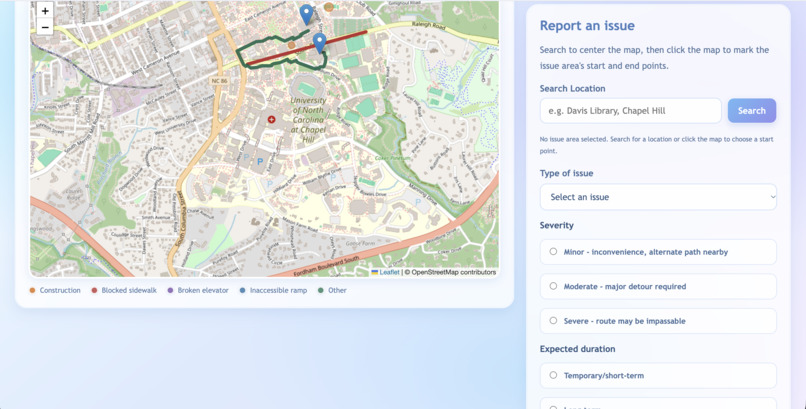
Task: Click the red hospital cross icon on map
Action: click(271, 120)
